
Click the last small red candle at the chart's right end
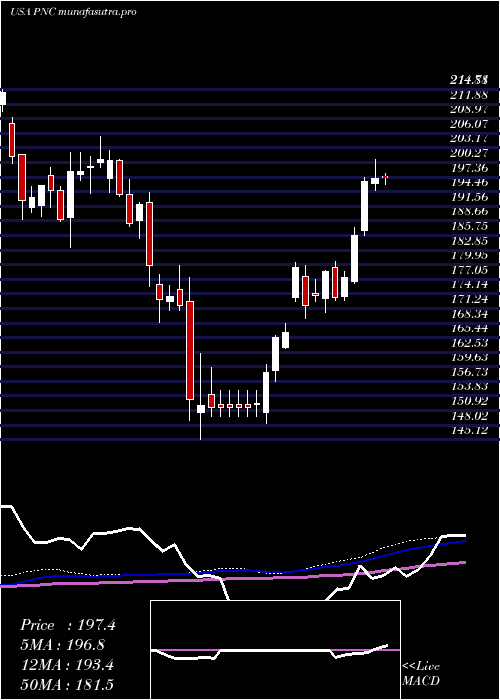pos(385,177)
